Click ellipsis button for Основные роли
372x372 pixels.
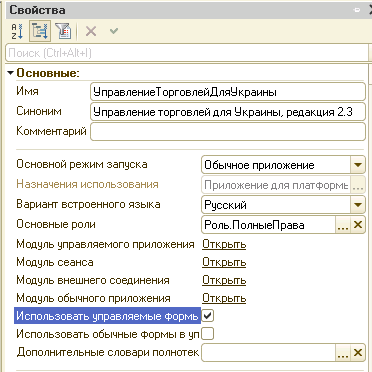[343, 225]
